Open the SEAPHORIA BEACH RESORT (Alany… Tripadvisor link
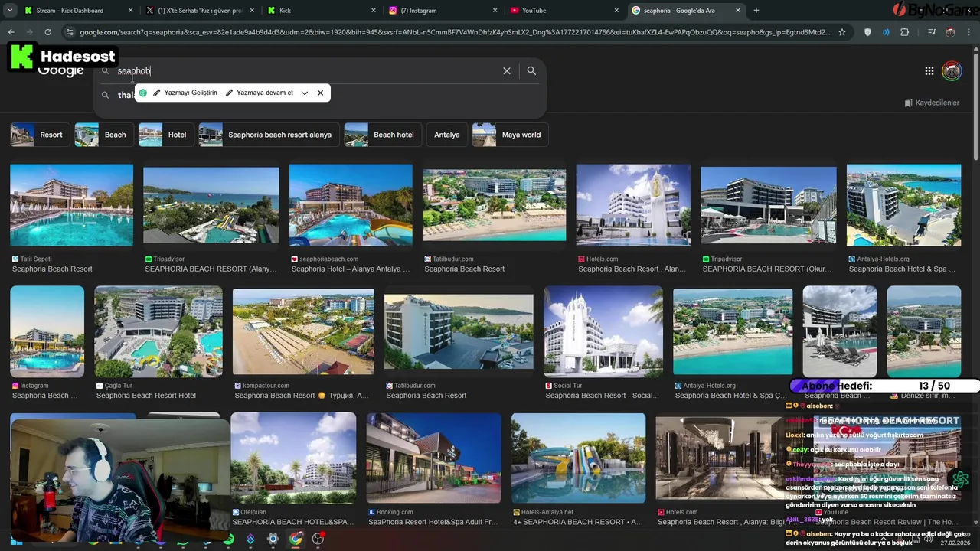This screenshot has height=551, width=980. pyautogui.click(x=211, y=269)
